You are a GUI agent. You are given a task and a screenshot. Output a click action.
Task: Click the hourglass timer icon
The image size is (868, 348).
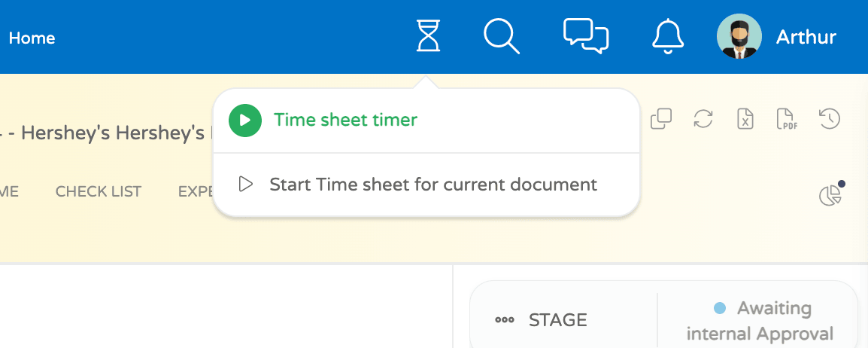click(428, 36)
